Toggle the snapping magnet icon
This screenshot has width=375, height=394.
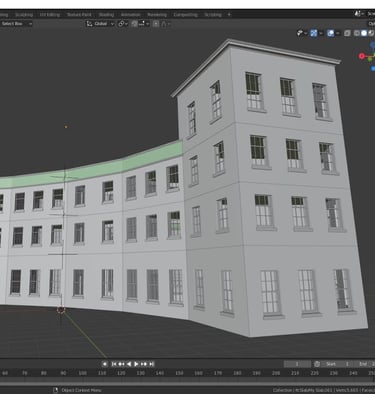pyautogui.click(x=134, y=24)
